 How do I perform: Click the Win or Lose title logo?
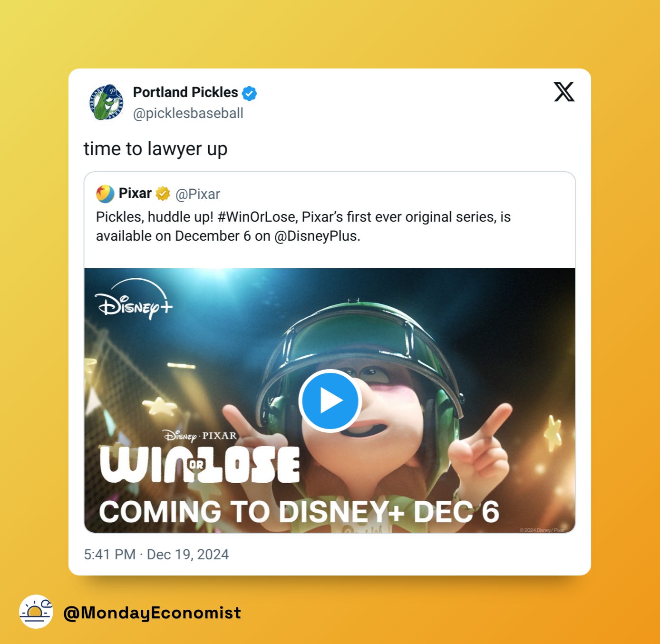(x=200, y=465)
